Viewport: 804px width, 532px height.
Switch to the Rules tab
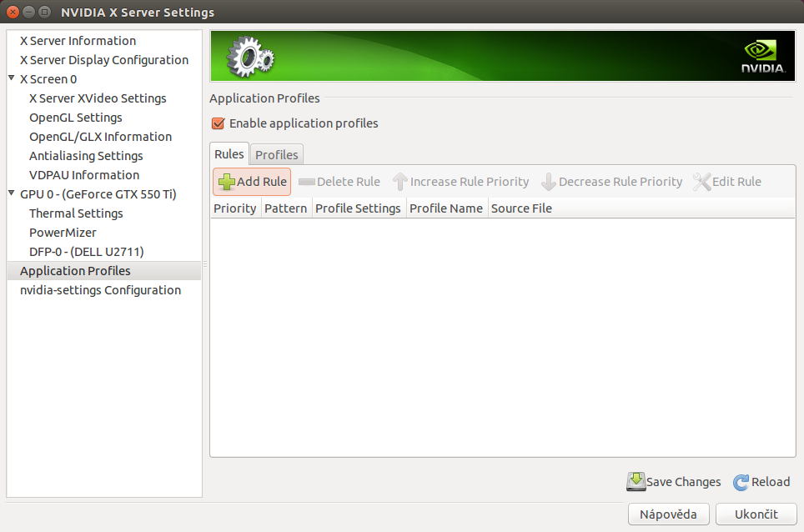[229, 153]
